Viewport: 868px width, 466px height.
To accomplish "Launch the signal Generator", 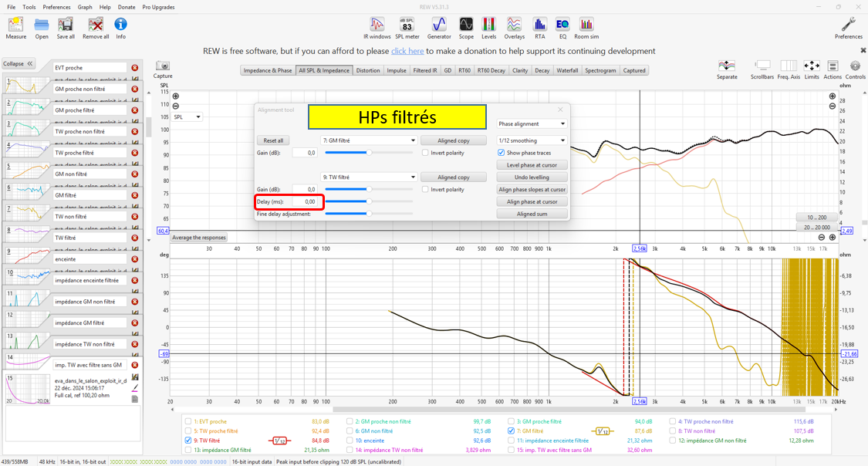I will tap(439, 29).
